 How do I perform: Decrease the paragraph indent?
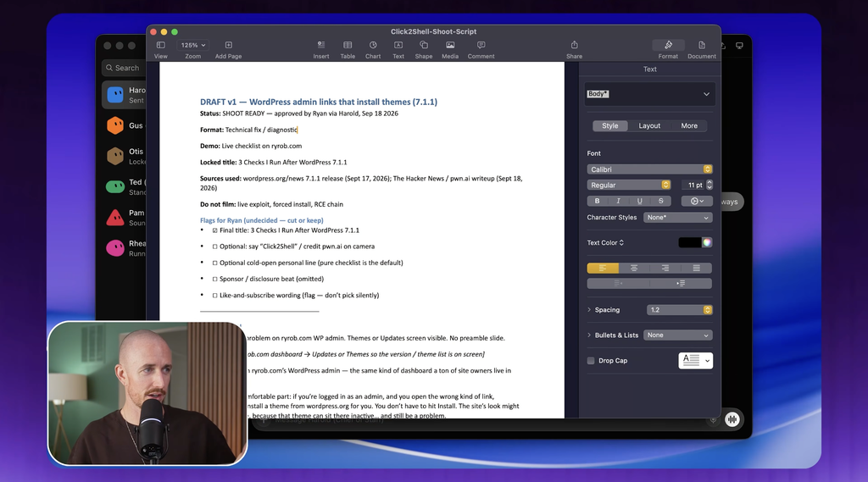pos(618,283)
